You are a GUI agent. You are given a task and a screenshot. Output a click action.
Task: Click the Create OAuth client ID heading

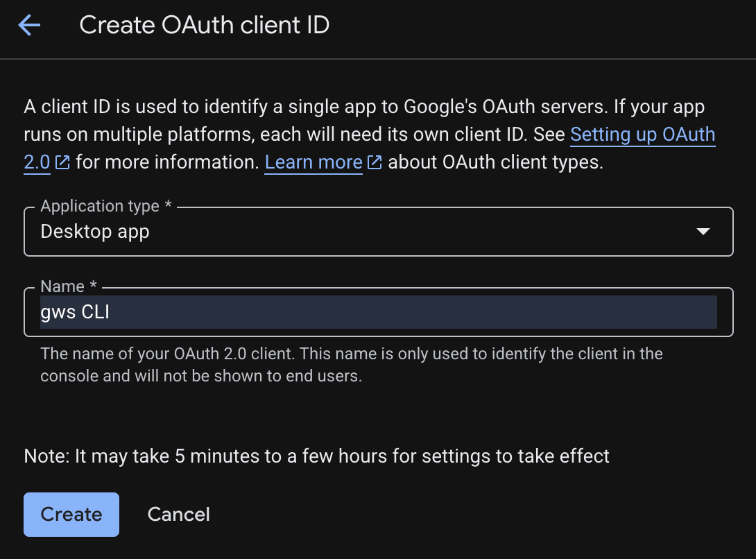coord(205,25)
